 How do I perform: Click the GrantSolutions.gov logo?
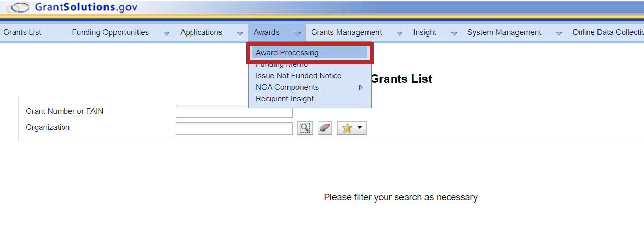coord(72,8)
